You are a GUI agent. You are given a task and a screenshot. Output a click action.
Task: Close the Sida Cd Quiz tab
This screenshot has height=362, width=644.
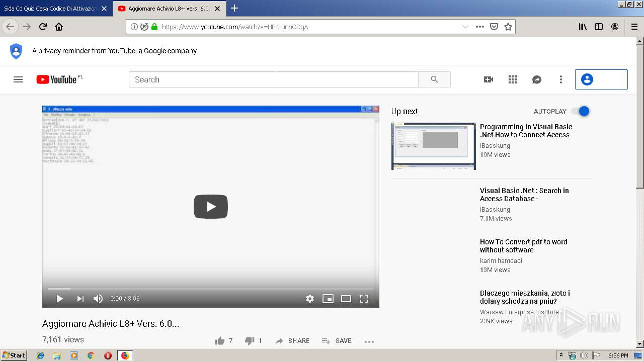coord(105,9)
